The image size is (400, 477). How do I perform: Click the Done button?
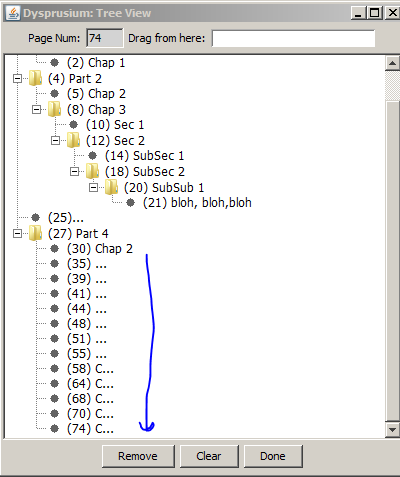[273, 456]
